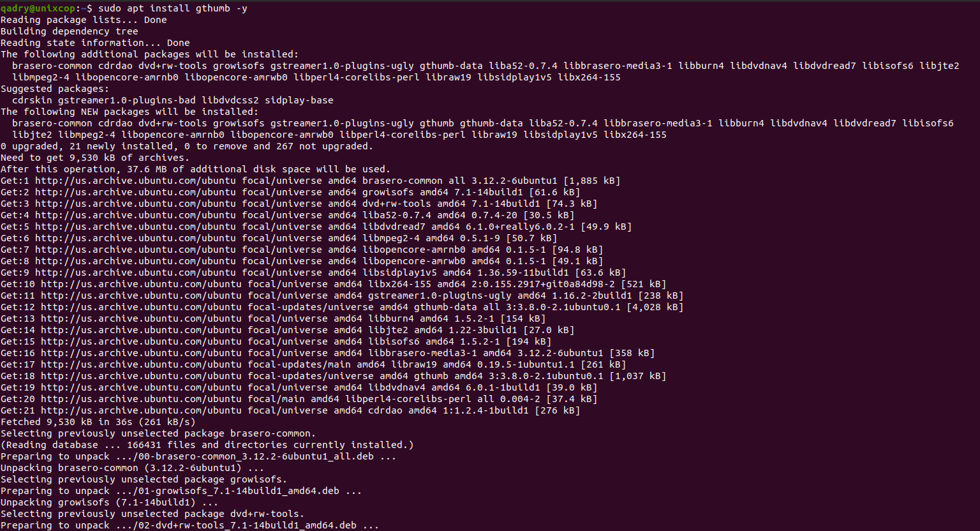Click 'Fetched 9,530 kB in 36s' line
This screenshot has width=980, height=531.
98,422
